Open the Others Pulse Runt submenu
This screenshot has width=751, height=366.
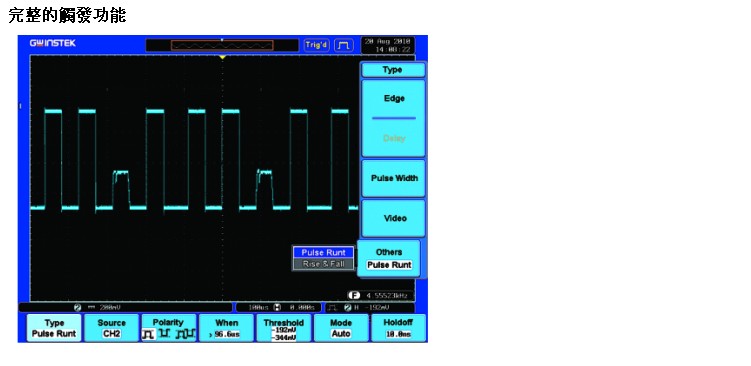[x=389, y=258]
